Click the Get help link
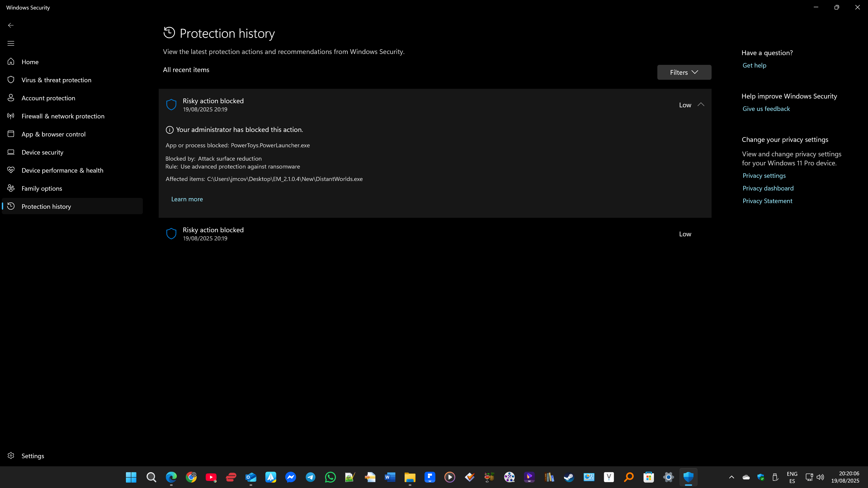Screen dimensions: 868x488 coord(755,65)
